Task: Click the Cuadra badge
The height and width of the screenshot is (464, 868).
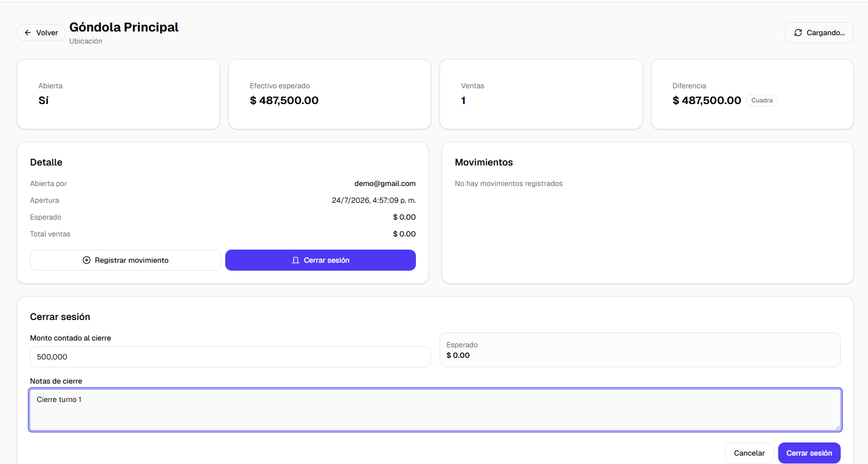Action: [761, 100]
